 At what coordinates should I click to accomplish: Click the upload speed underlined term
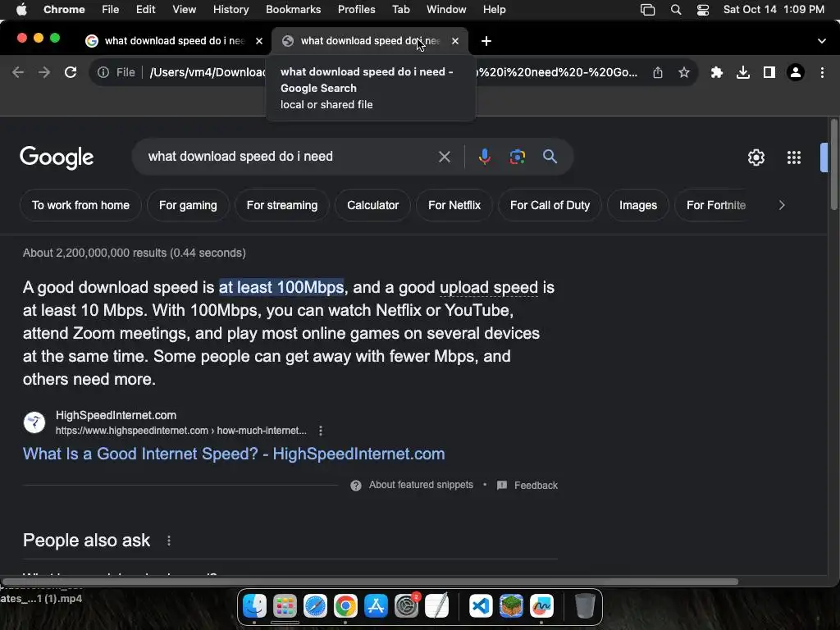click(x=489, y=288)
